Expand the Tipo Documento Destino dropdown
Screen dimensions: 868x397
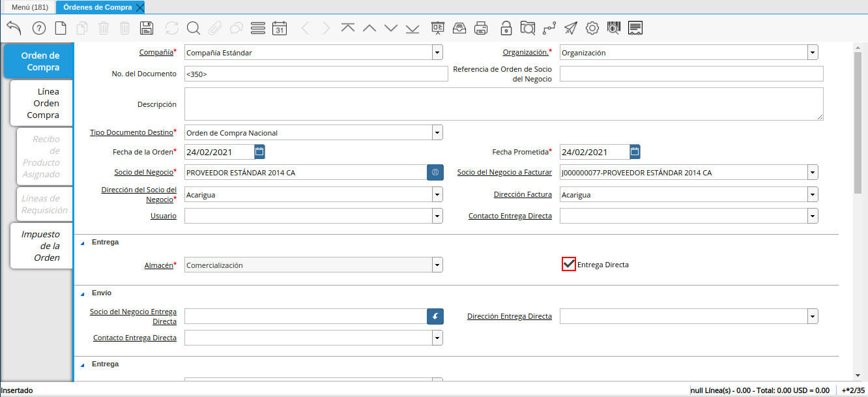(437, 133)
